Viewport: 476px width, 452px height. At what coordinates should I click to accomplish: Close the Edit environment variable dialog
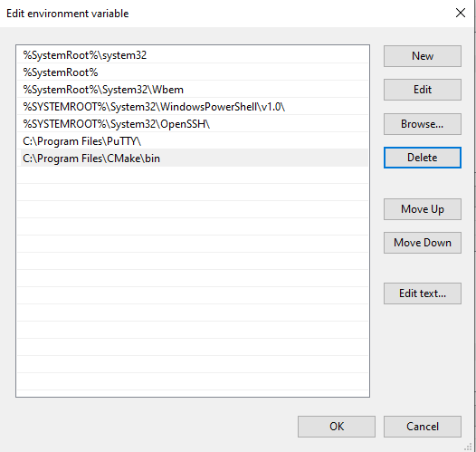click(x=461, y=13)
